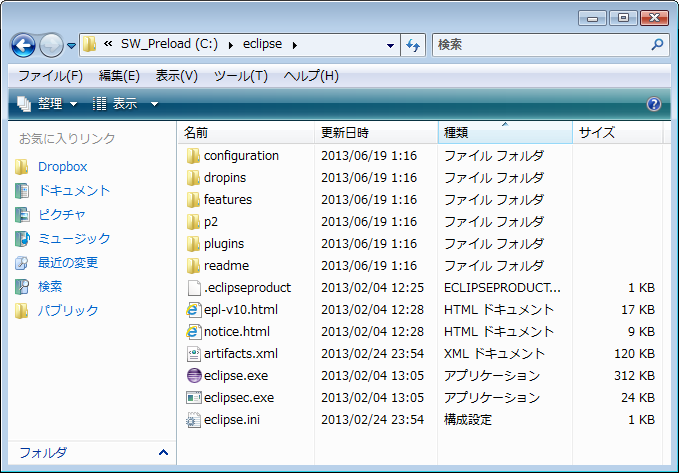Click the double chevron in address bar
The image size is (679, 473).
[x=108, y=43]
